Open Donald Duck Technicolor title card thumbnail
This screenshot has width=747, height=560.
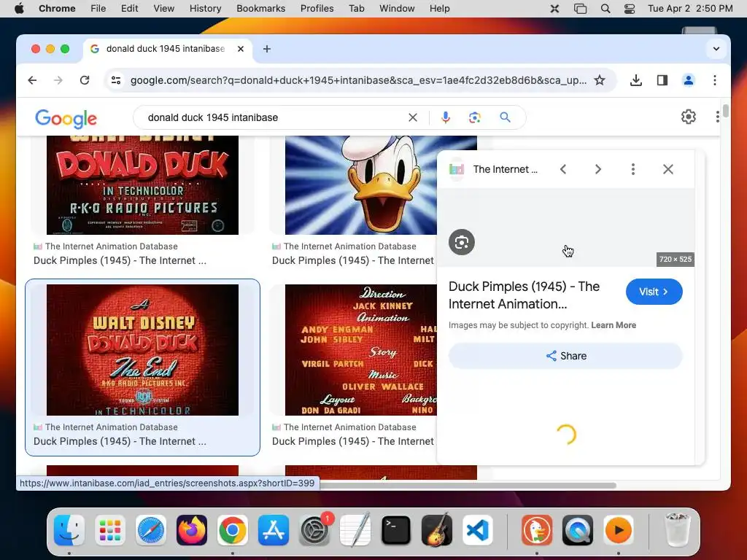[142, 184]
